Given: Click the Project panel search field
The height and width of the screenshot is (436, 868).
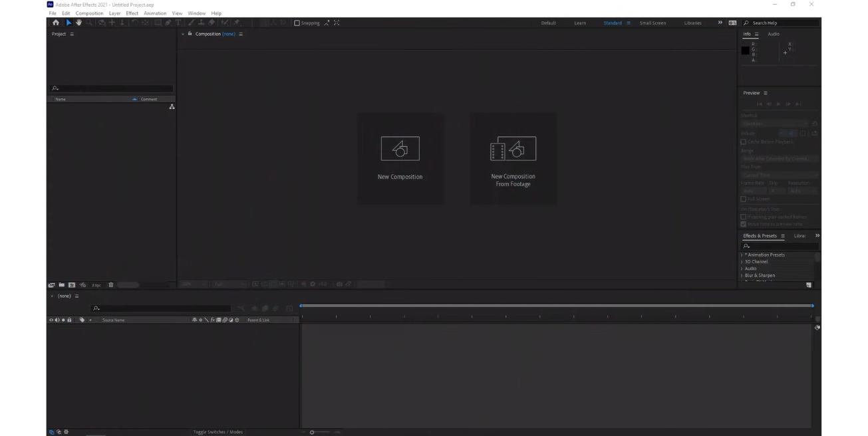Looking at the screenshot, I should coord(110,88).
